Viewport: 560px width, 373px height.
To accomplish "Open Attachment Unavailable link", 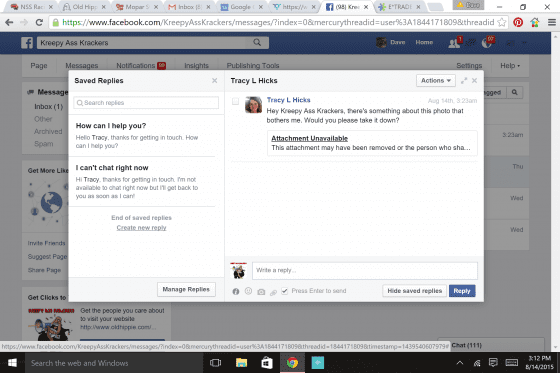I will coord(309,139).
